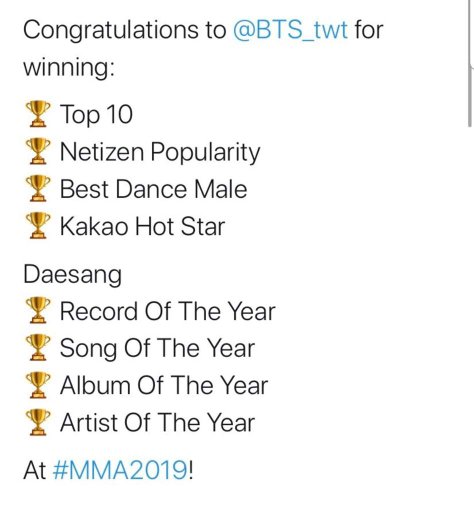The image size is (474, 512).
Task: Click the Top 10 award text
Action: pos(96,114)
